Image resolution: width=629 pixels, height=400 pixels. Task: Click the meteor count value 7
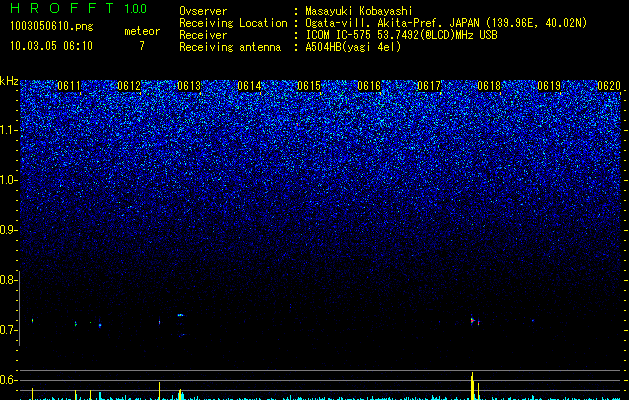click(x=142, y=46)
